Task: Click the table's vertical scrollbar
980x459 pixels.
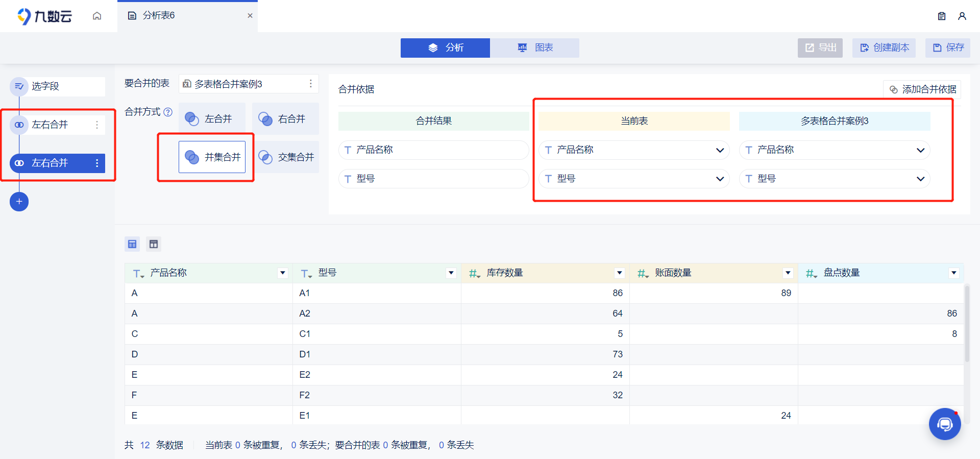Action: 967,324
